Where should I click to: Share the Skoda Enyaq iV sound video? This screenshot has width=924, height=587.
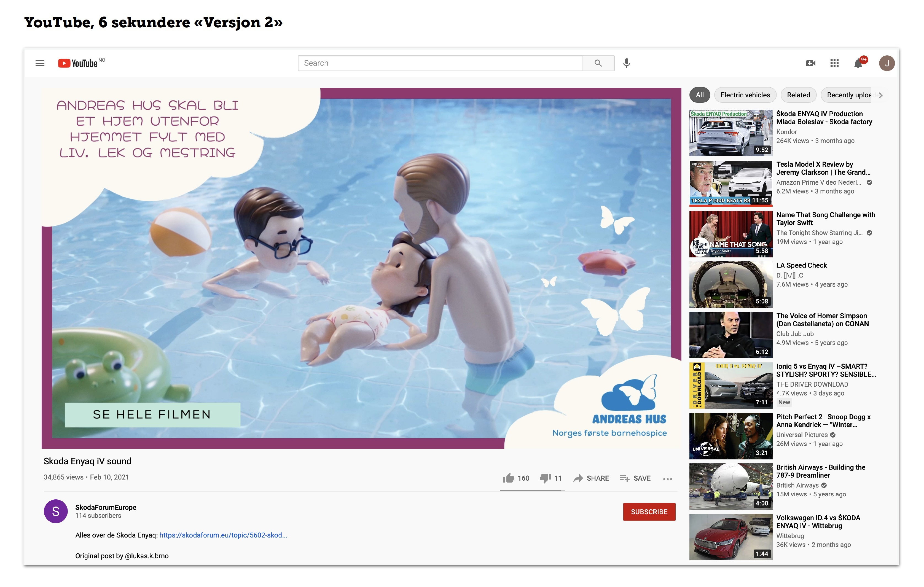pos(591,478)
